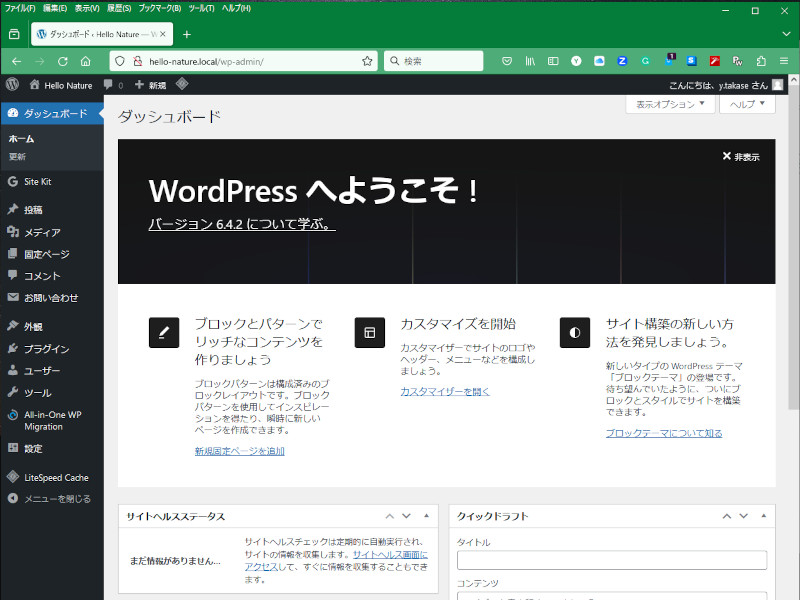
Task: Click the カスタマイザーを開く link
Action: [445, 392]
